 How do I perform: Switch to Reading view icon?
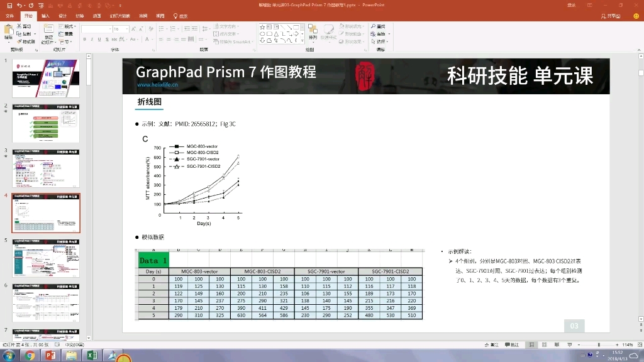pos(557,345)
